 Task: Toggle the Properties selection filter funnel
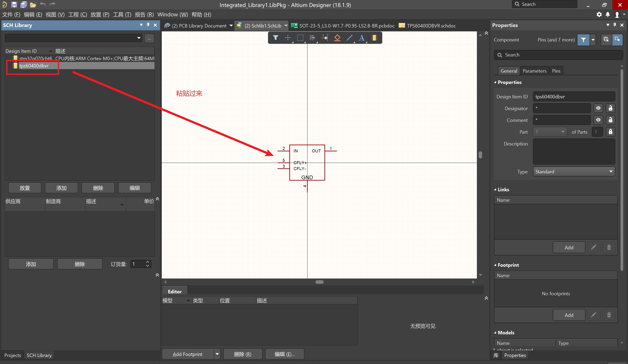[583, 40]
